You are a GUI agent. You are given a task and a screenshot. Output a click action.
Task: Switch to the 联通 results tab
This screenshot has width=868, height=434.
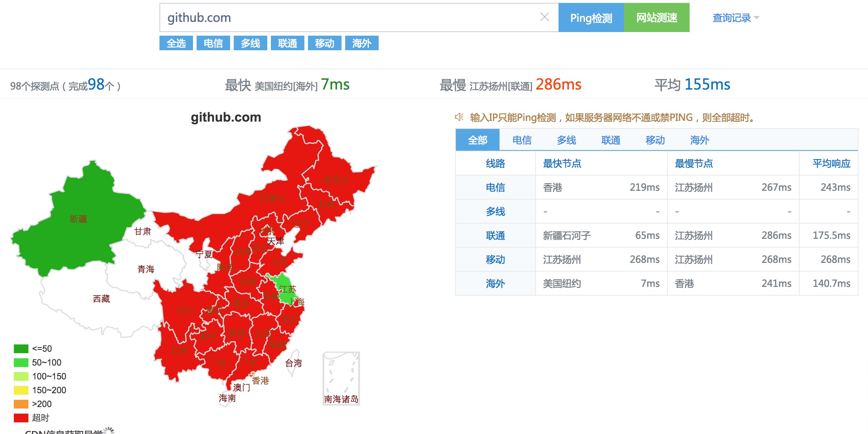point(611,140)
